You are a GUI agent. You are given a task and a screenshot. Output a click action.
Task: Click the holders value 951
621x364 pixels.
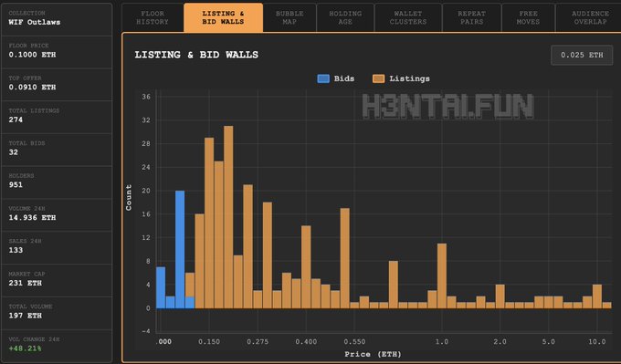tap(16, 185)
